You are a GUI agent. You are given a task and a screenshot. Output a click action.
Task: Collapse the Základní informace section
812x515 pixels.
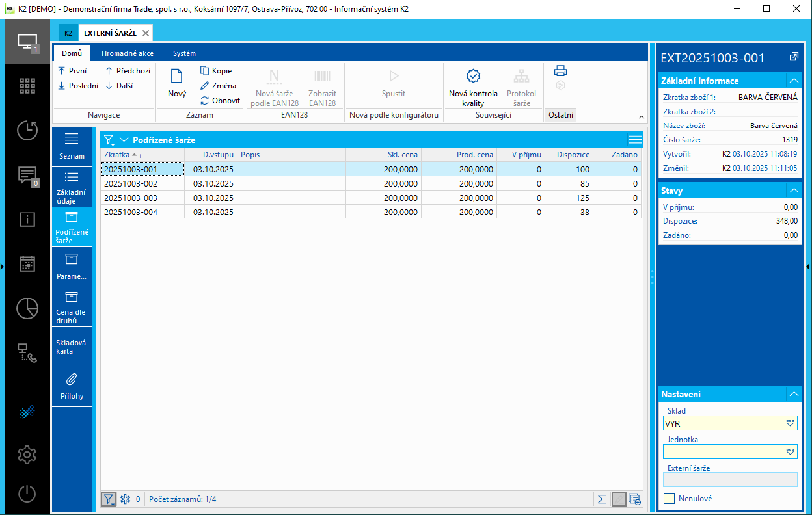(x=793, y=81)
